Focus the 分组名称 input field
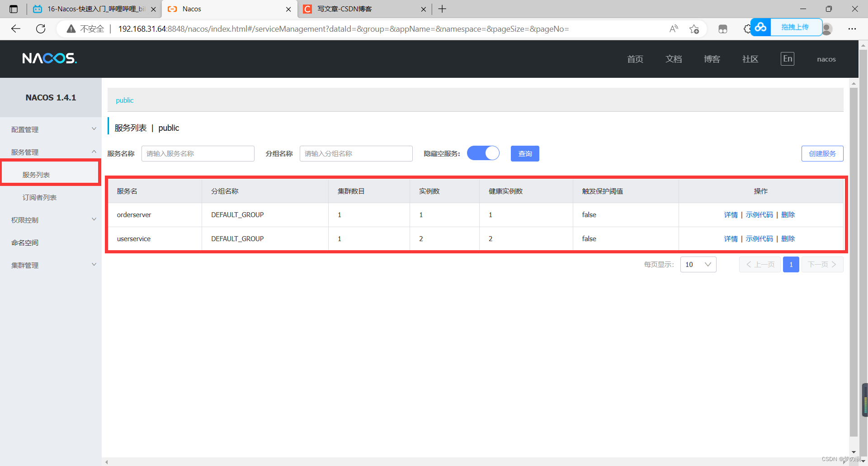This screenshot has width=868, height=466. pyautogui.click(x=356, y=153)
